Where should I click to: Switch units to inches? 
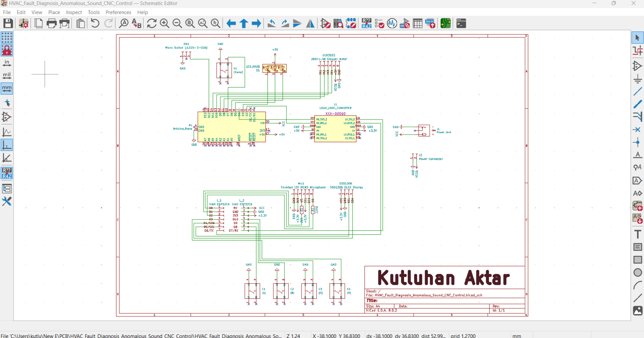(7, 63)
